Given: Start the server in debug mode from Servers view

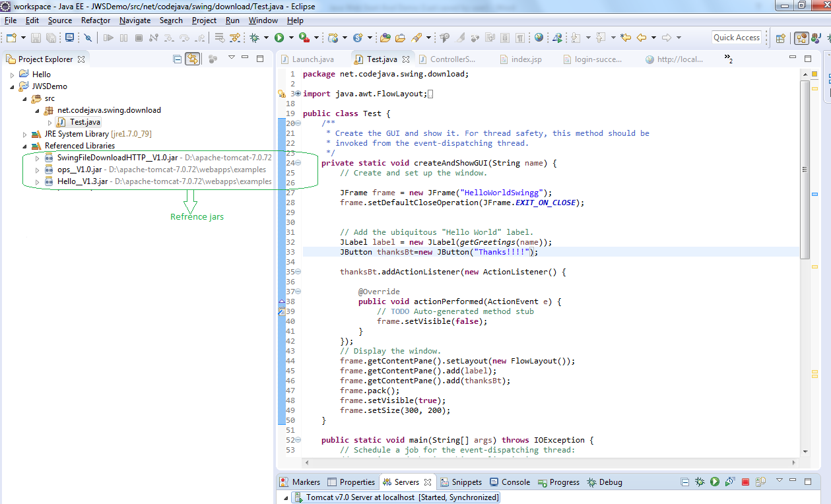Looking at the screenshot, I should click(x=700, y=482).
